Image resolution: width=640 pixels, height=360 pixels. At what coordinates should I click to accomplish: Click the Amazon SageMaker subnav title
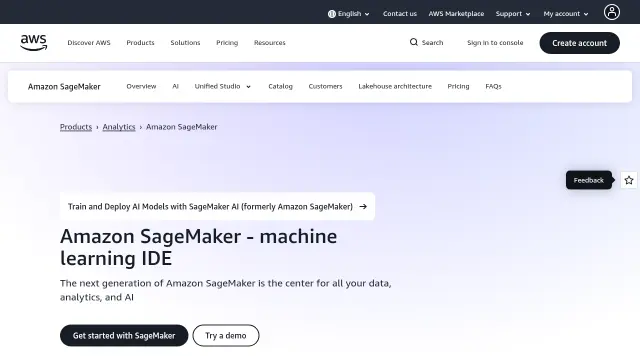64,87
